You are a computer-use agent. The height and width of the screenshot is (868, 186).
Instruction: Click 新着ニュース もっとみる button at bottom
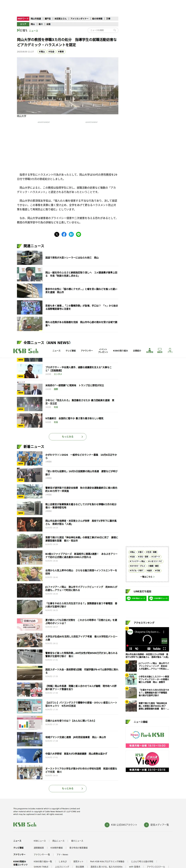point(68,788)
